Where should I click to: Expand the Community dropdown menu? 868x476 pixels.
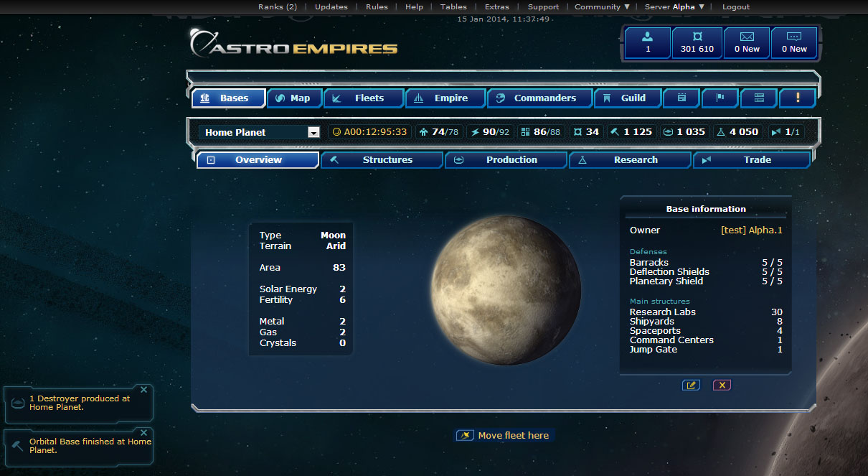[x=602, y=7]
